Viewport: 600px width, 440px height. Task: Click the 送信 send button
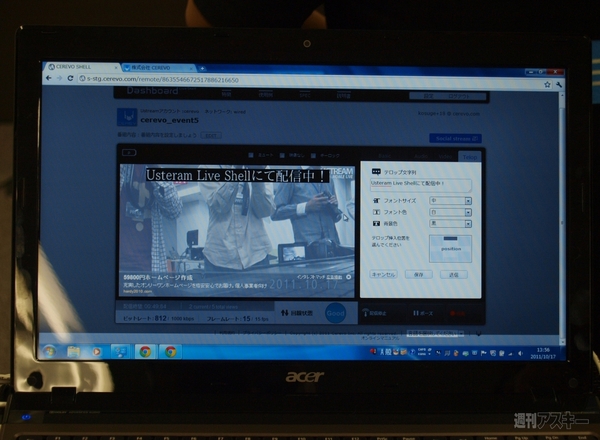click(x=453, y=274)
